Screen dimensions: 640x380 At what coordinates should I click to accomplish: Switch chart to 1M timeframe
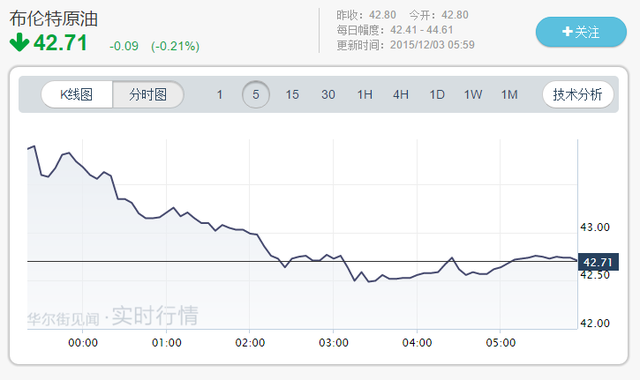509,95
